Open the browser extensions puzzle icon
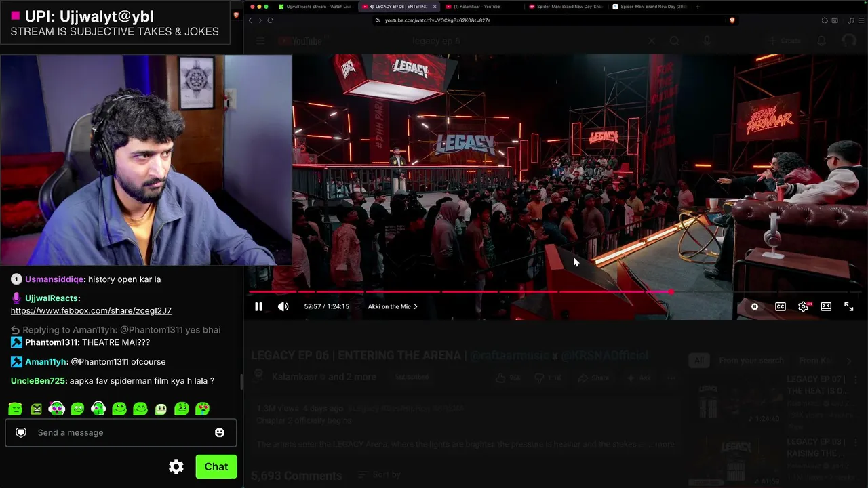Image resolution: width=868 pixels, height=488 pixels. (825, 20)
